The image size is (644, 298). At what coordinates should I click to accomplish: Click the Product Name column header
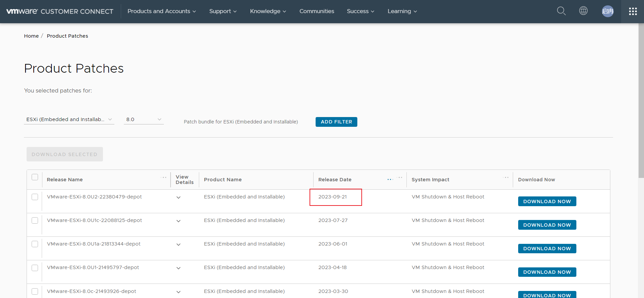[x=223, y=180]
